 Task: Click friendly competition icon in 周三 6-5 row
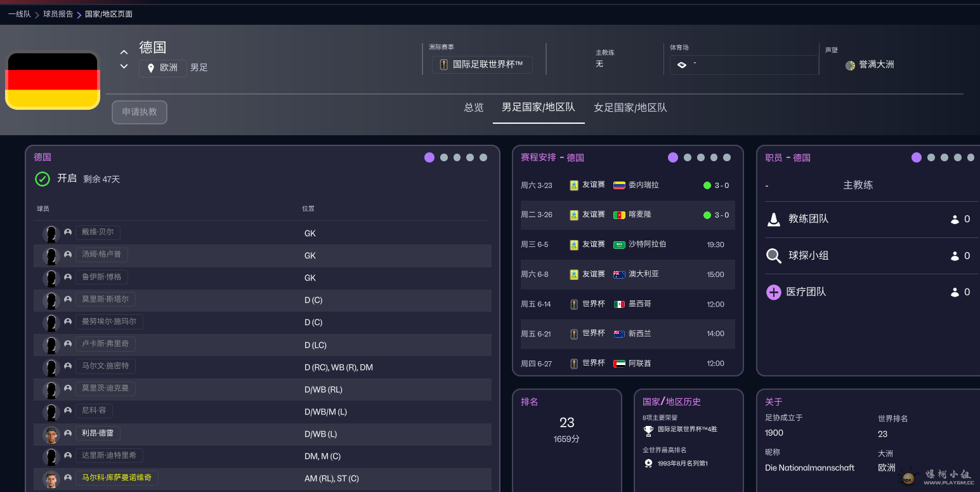[x=574, y=244]
